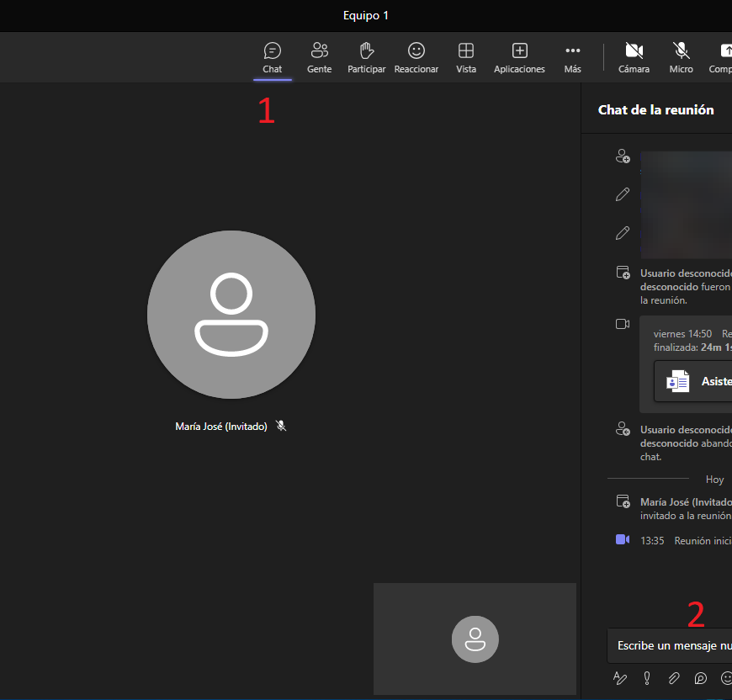The width and height of the screenshot is (732, 700).
Task: Open the emoji picker in compose bar
Action: pos(726,678)
